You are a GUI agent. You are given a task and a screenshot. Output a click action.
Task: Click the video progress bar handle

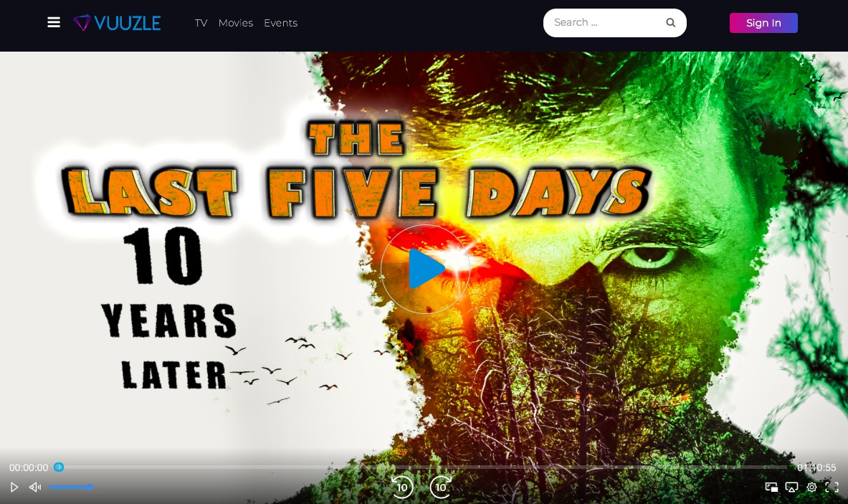(59, 467)
